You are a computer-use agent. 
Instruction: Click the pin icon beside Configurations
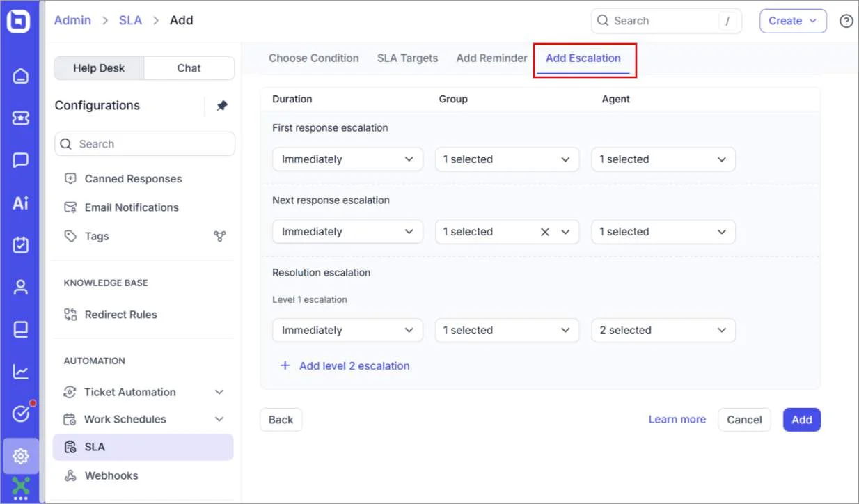(221, 105)
